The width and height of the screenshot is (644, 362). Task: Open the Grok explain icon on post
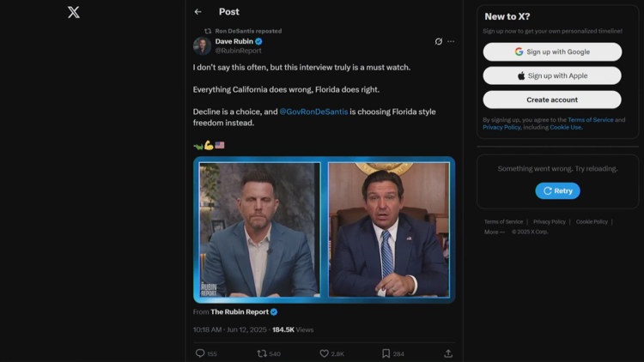coord(439,41)
